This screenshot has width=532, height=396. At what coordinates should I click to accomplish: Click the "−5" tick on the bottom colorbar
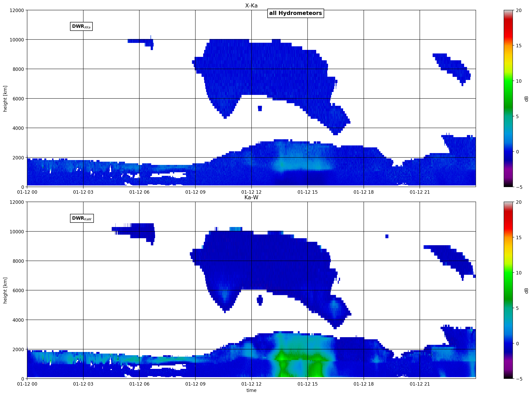[519, 379]
